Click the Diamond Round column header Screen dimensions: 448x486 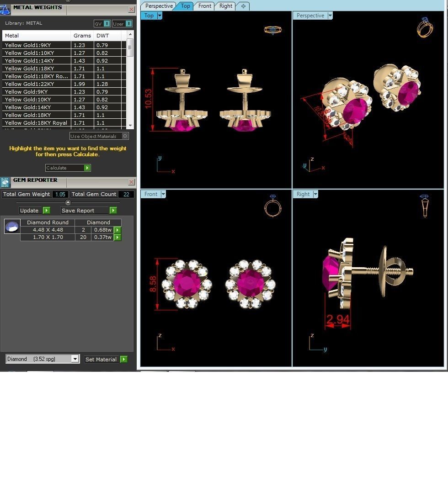[48, 222]
